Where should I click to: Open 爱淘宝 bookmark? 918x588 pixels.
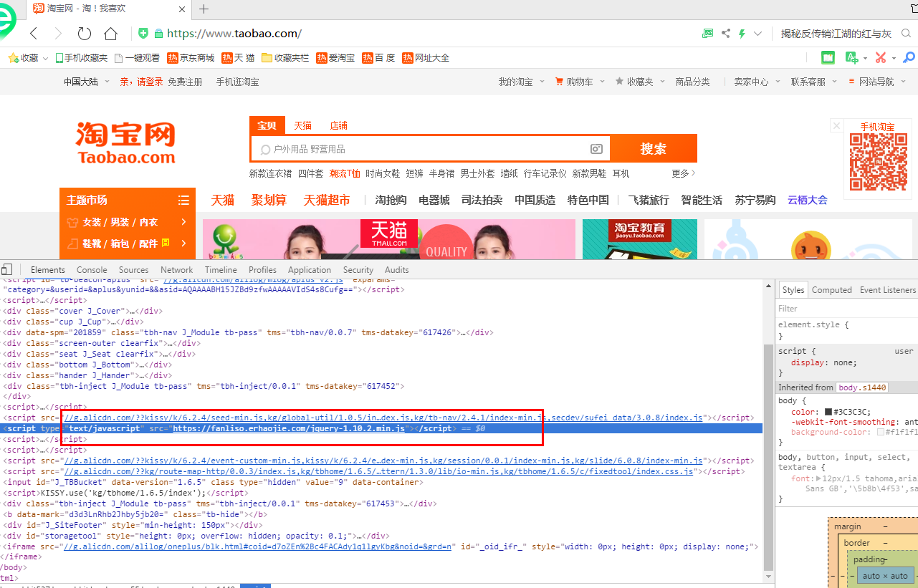(x=336, y=57)
